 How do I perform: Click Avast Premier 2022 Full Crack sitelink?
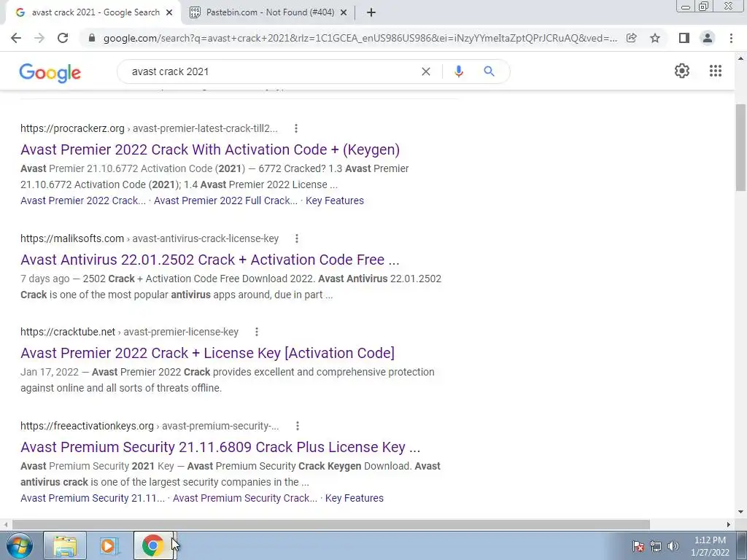[x=226, y=201]
